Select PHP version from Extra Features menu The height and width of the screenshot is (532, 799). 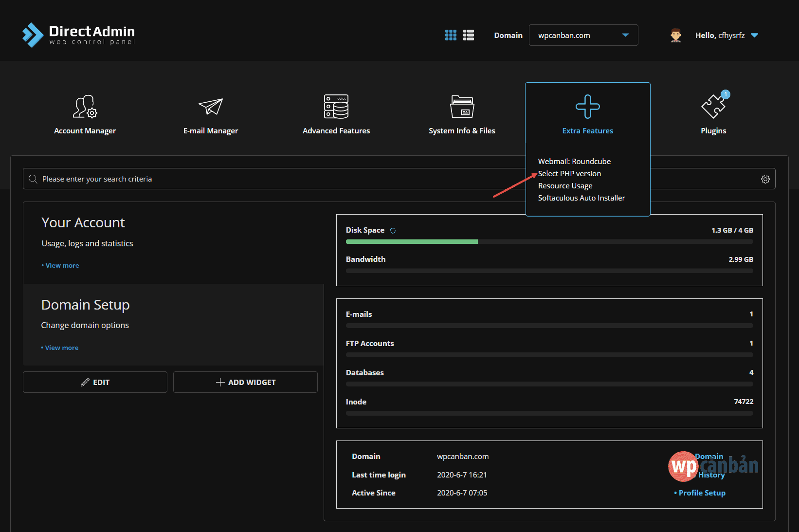pos(569,173)
